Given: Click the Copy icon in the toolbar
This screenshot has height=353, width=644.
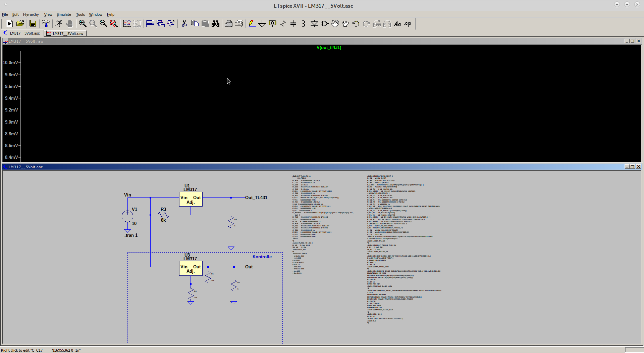Looking at the screenshot, I should pyautogui.click(x=195, y=24).
